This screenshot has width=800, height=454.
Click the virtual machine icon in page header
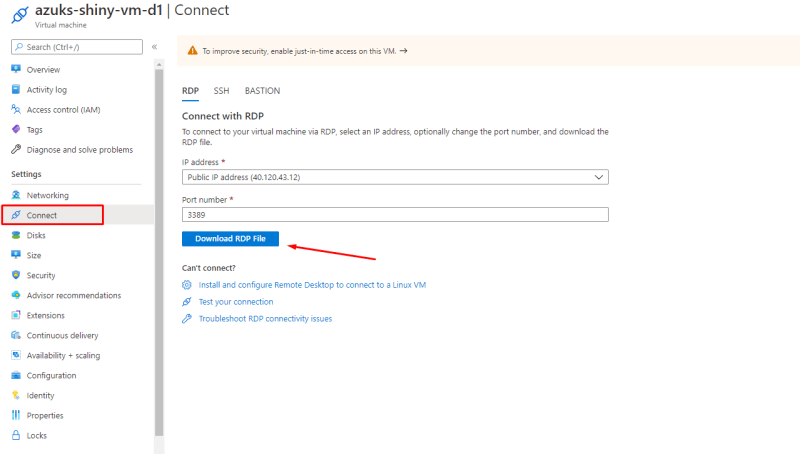(x=20, y=14)
